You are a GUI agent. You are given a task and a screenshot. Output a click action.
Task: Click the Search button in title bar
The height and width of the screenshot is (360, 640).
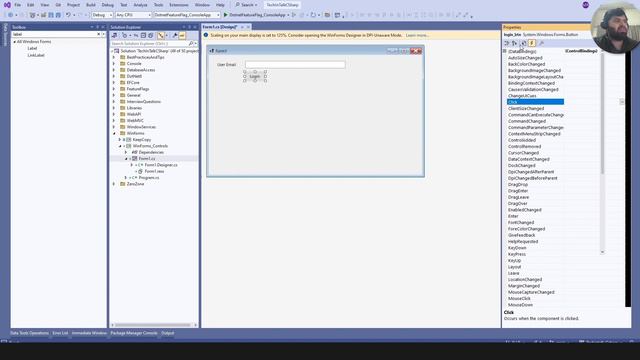[x=247, y=5]
